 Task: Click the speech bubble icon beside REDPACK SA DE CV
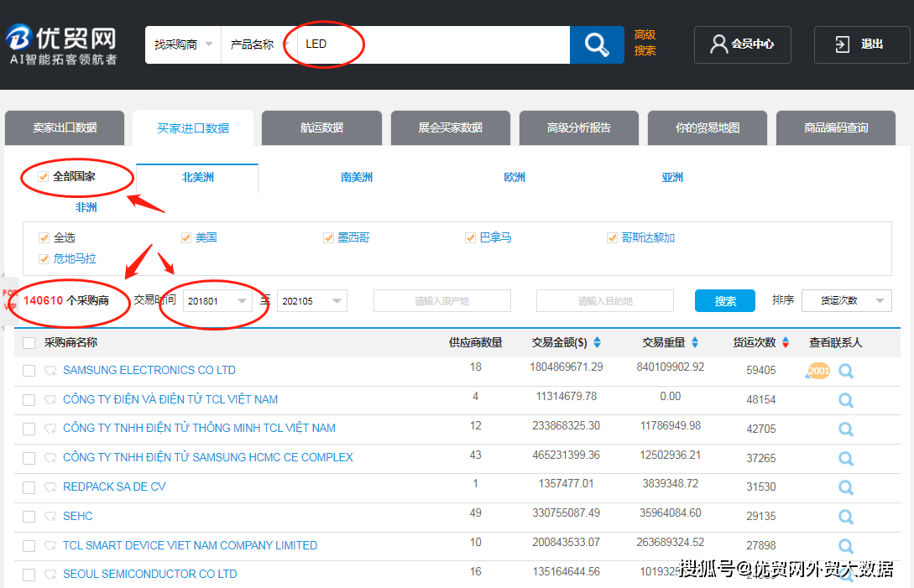tap(50, 487)
